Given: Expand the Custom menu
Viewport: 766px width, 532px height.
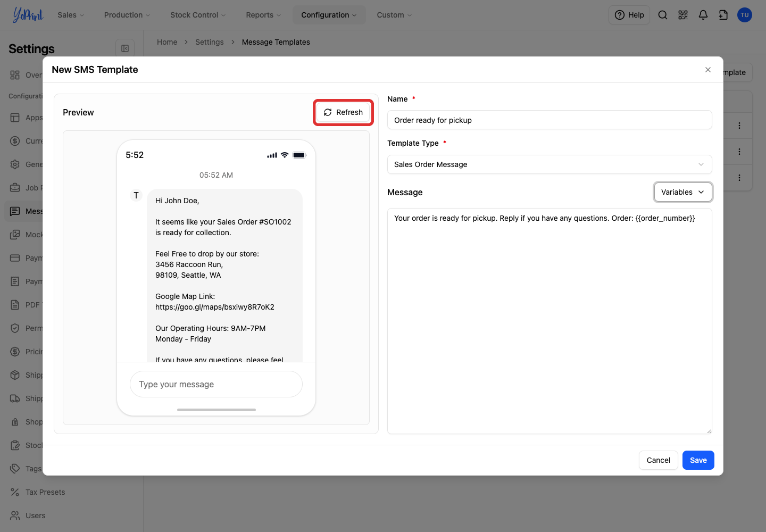Looking at the screenshot, I should click(x=394, y=15).
